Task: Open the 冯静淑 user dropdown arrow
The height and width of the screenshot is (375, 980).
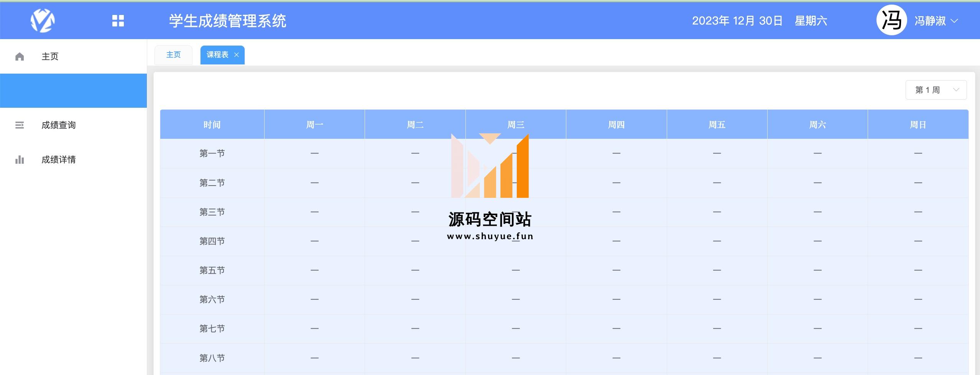Action: coord(955,21)
